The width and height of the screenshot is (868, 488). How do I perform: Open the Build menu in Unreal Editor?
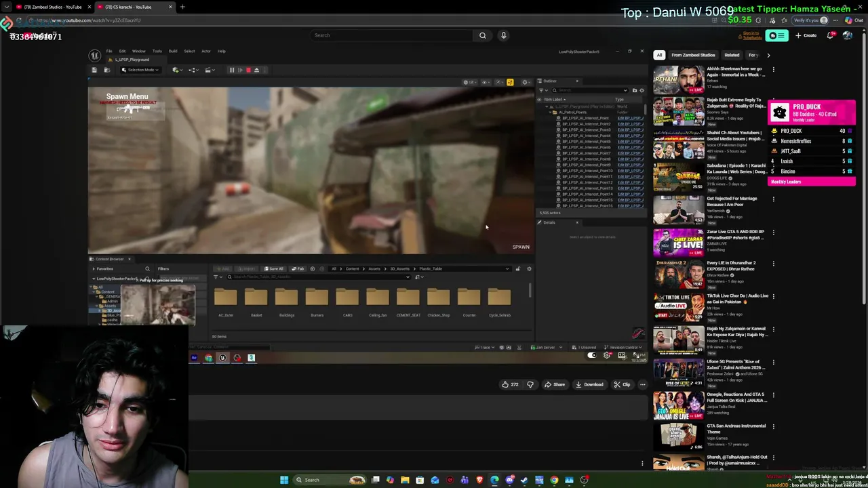click(x=173, y=51)
